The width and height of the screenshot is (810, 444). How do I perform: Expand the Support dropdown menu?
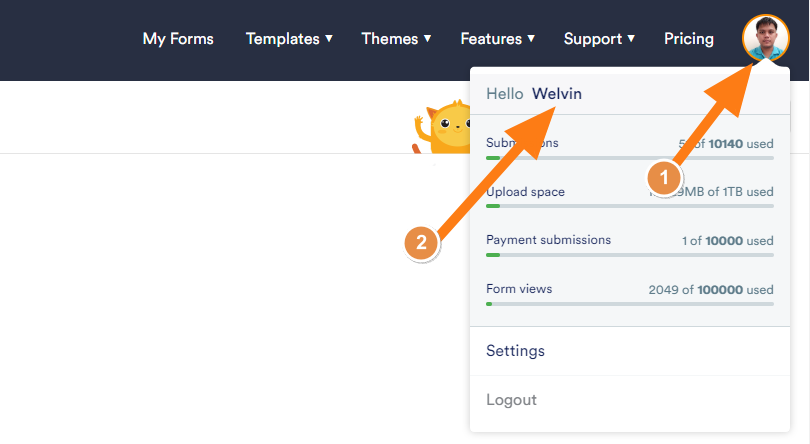[x=599, y=39]
